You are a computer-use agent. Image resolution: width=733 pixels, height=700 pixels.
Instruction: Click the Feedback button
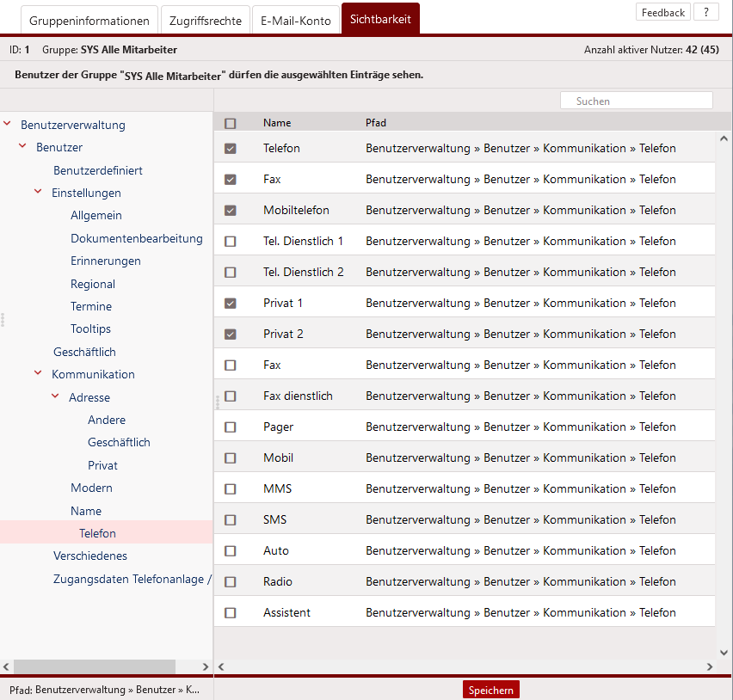coord(663,12)
